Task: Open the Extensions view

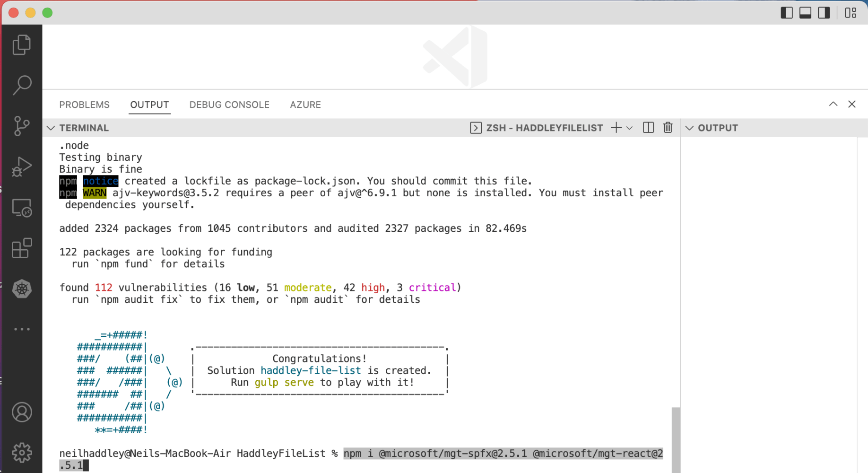Action: coord(22,248)
